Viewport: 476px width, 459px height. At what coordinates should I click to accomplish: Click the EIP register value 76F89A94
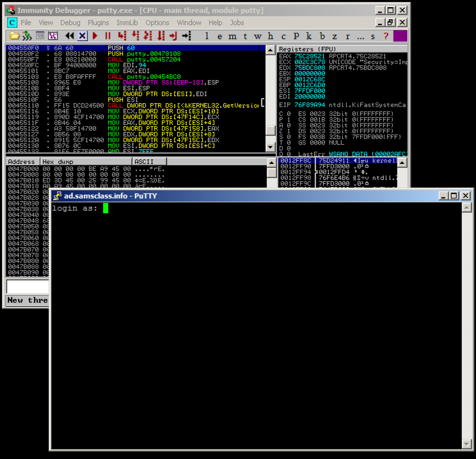click(310, 105)
